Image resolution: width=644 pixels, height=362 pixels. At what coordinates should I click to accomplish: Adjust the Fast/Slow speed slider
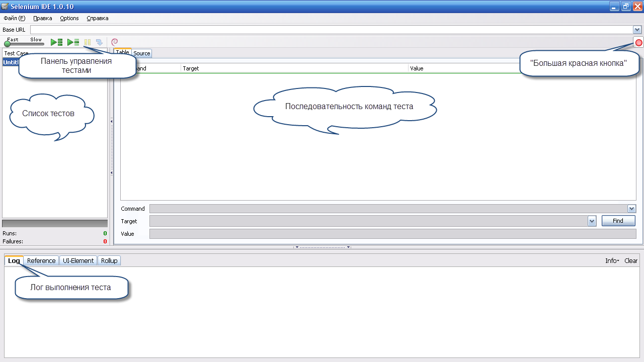point(24,43)
